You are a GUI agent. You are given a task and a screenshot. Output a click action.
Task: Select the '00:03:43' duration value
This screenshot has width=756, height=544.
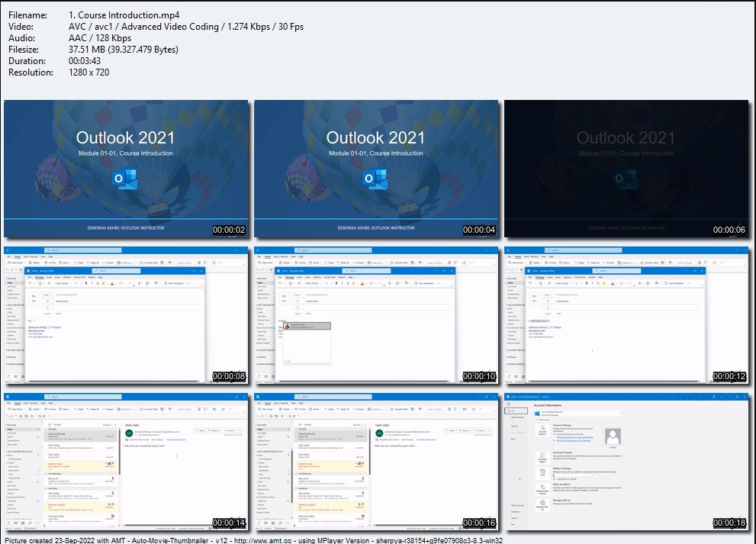(85, 61)
